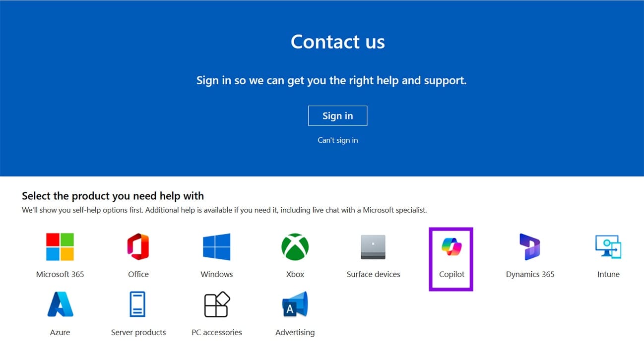644x357 pixels.
Task: Choose the Advertising megaphone icon
Action: pyautogui.click(x=295, y=304)
